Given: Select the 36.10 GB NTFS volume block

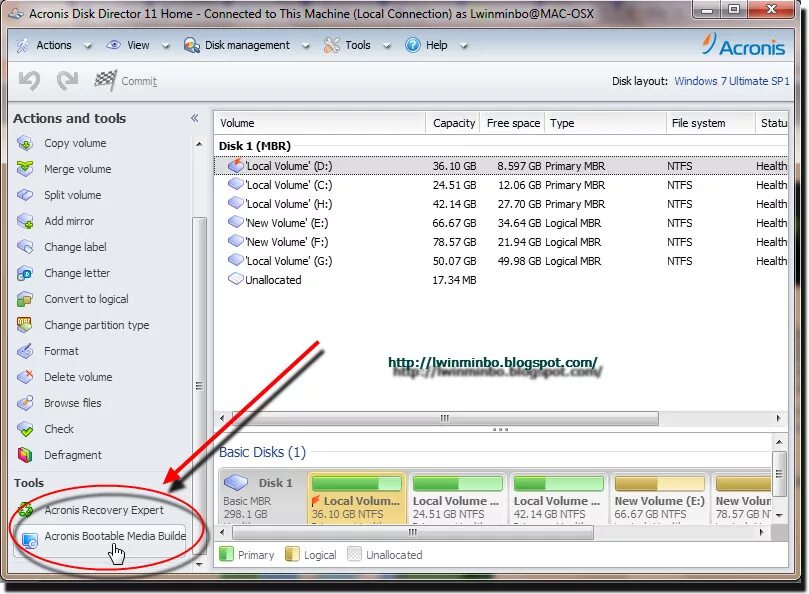Looking at the screenshot, I should point(357,498).
